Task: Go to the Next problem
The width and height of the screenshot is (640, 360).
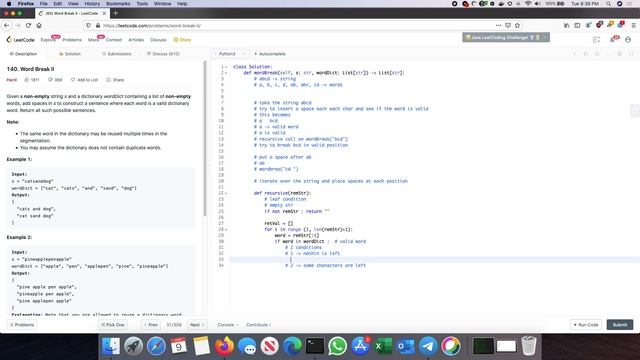Action: [197, 324]
